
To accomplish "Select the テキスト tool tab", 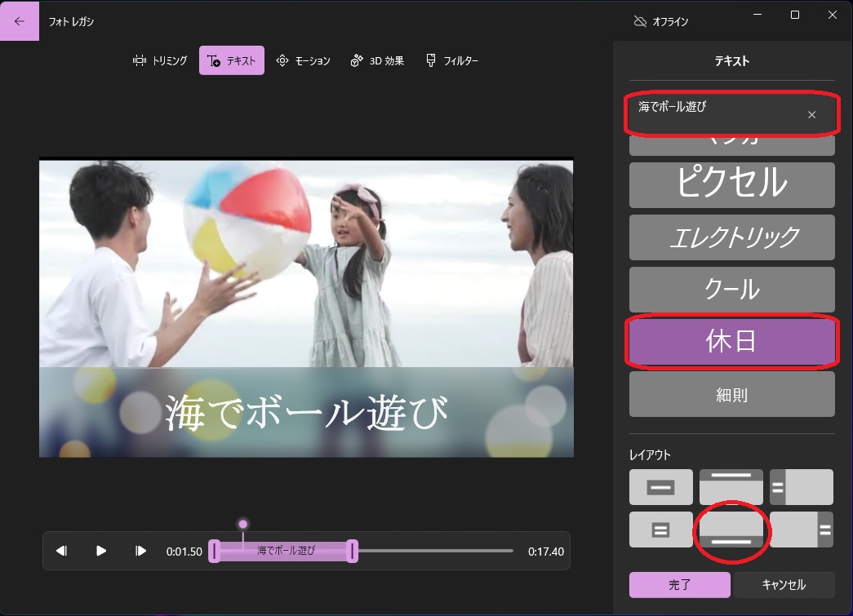I will (x=232, y=60).
